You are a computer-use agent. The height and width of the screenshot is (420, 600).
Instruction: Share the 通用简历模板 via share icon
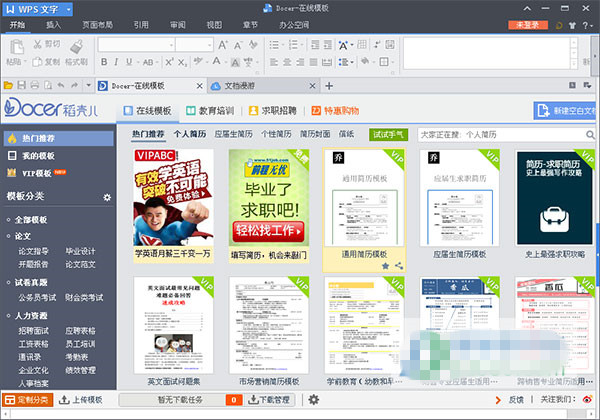399,265
